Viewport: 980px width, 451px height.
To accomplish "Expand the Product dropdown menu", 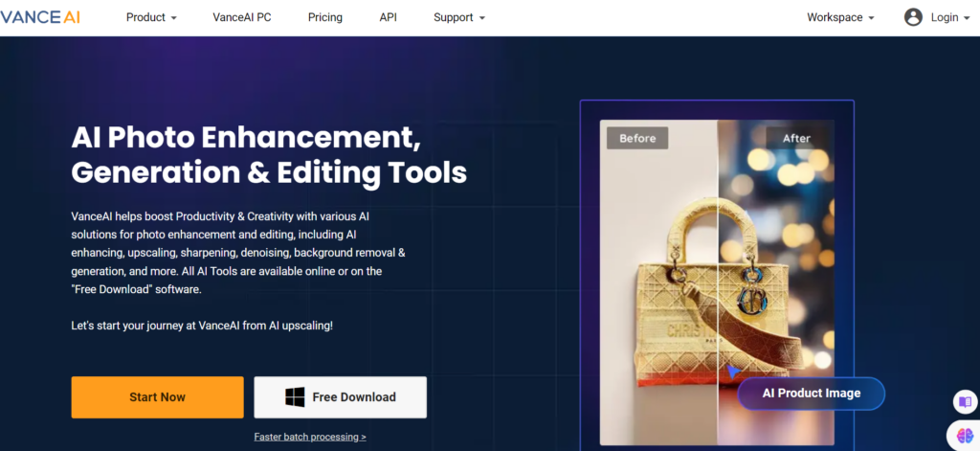I will [x=151, y=17].
